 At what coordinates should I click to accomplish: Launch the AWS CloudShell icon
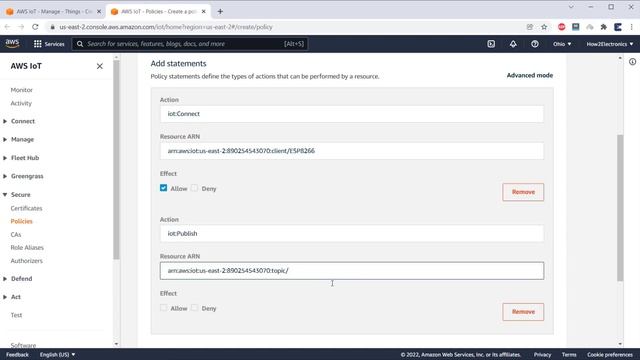pyautogui.click(x=491, y=44)
